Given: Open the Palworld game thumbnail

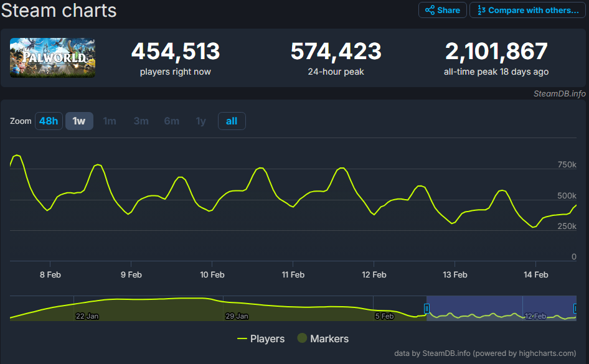Looking at the screenshot, I should (x=52, y=58).
